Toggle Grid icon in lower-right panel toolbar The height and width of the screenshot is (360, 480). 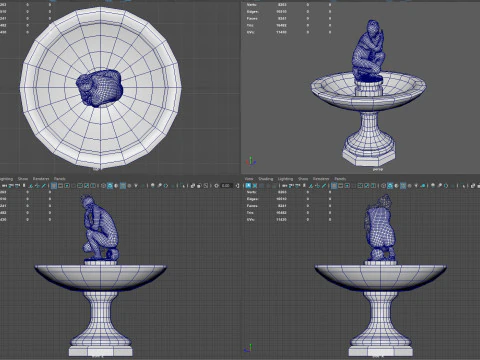pos(334,186)
